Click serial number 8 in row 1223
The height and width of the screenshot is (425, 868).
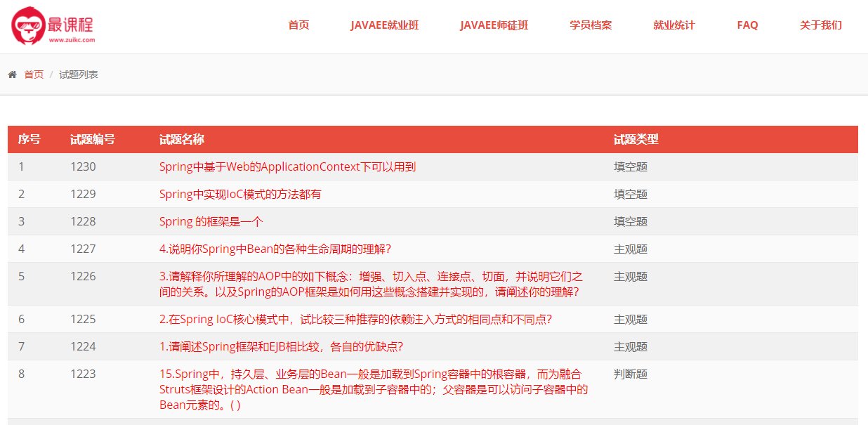[21, 374]
